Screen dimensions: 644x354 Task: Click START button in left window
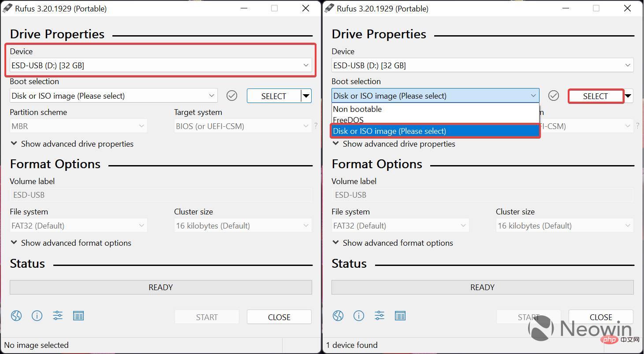[x=207, y=317]
